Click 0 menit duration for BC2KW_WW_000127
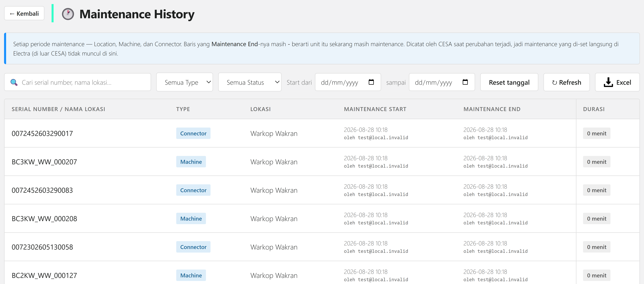644x284 pixels. click(x=597, y=276)
